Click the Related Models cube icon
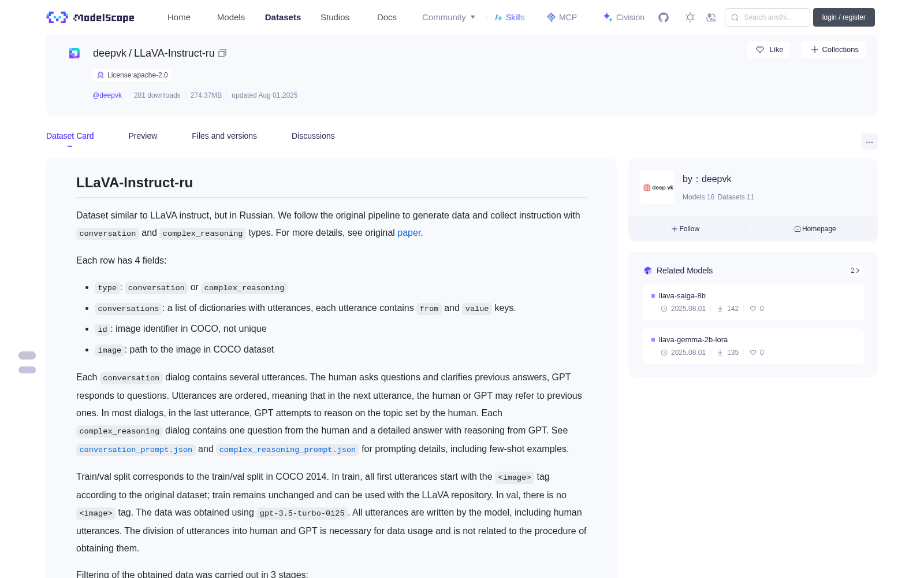The width and height of the screenshot is (924, 578). tap(648, 271)
